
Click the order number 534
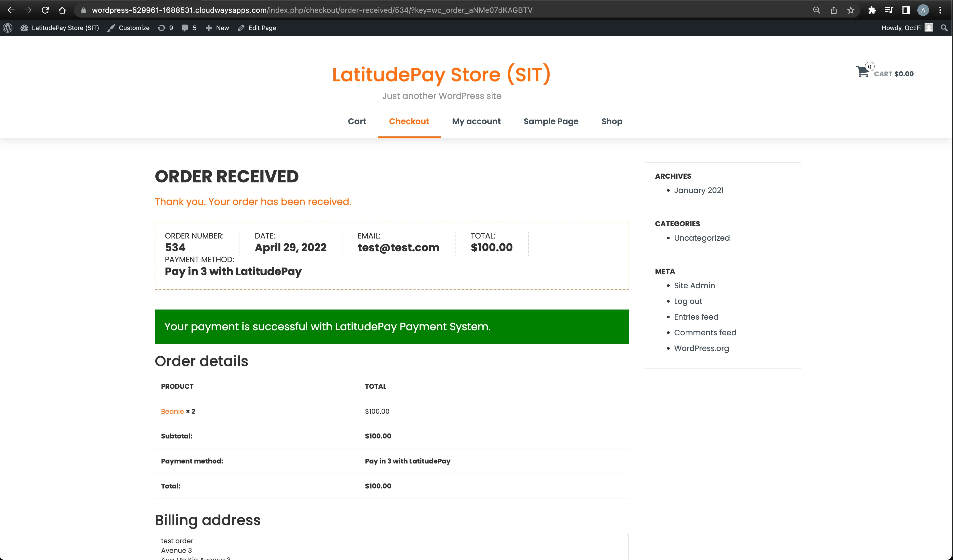[x=175, y=248]
